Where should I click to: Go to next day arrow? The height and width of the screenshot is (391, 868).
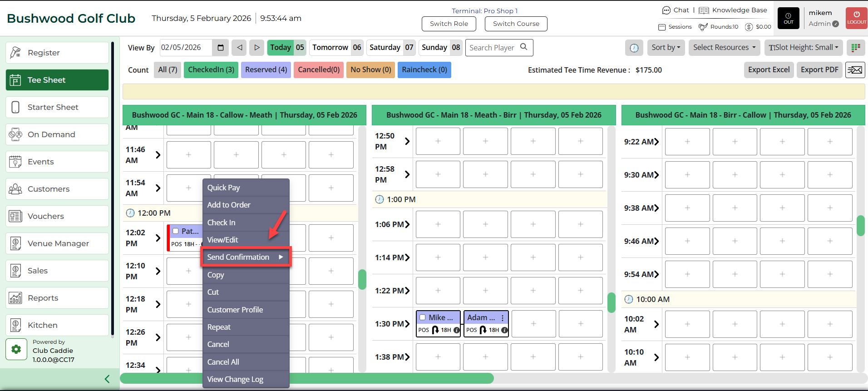[x=257, y=48]
